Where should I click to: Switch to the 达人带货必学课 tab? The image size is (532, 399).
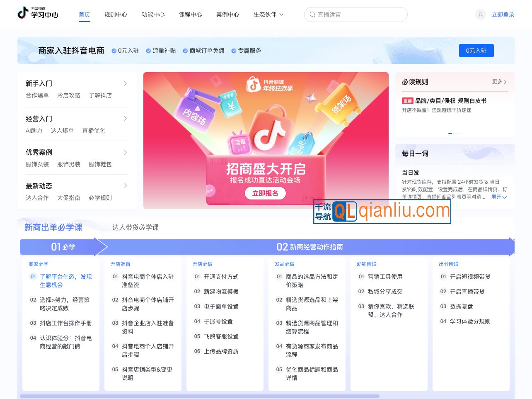[135, 227]
